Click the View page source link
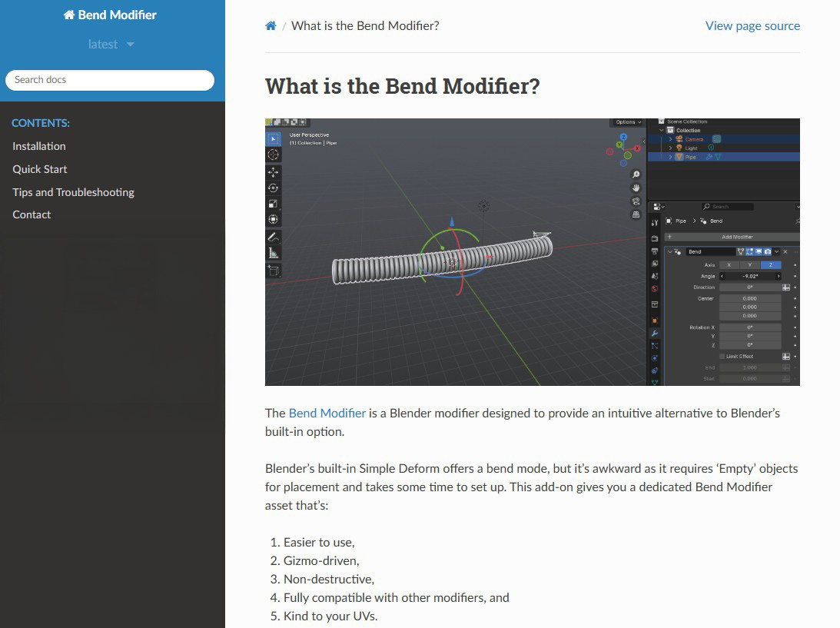This screenshot has height=628, width=840. [x=752, y=25]
